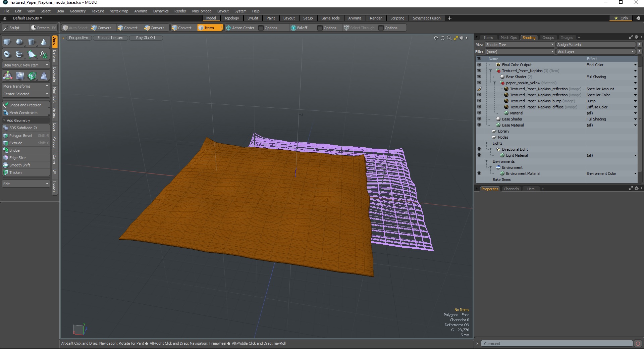644x349 pixels.
Task: Click the Bridge tool
Action: click(x=26, y=150)
